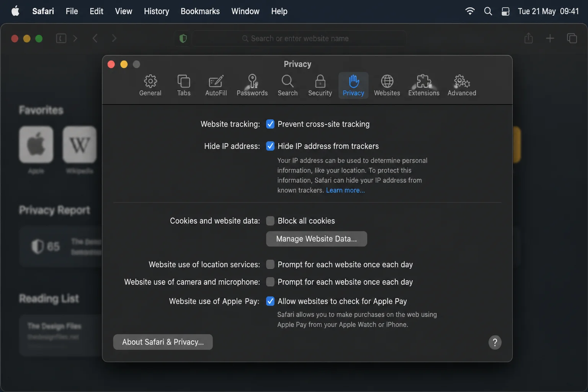Expand the sidebar tab group chevron

pos(75,38)
